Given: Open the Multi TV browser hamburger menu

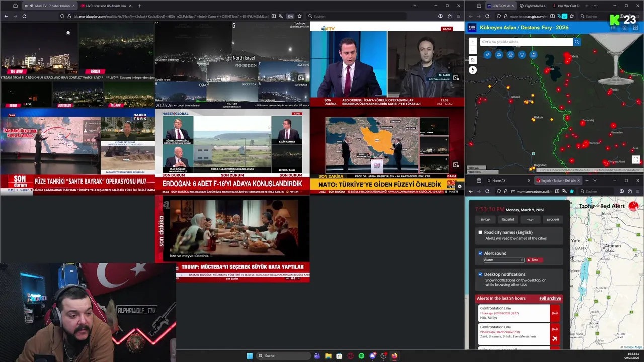Looking at the screenshot, I should click(458, 16).
